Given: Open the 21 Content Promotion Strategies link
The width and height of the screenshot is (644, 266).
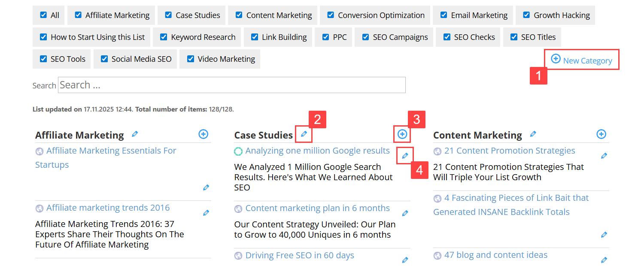Looking at the screenshot, I should pos(508,151).
